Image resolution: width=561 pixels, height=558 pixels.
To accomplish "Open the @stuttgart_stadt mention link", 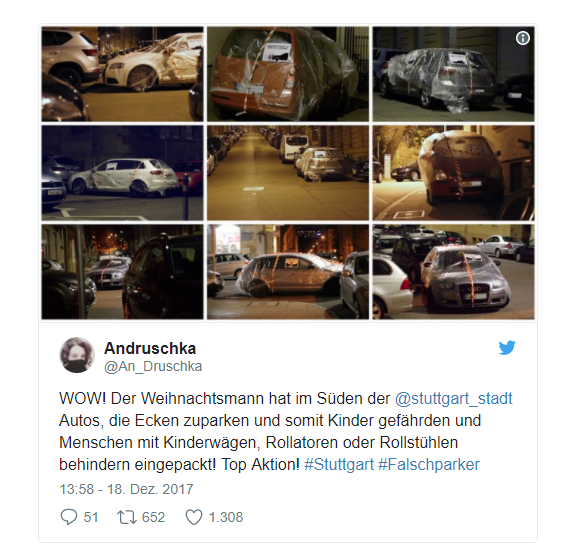I will (x=454, y=398).
